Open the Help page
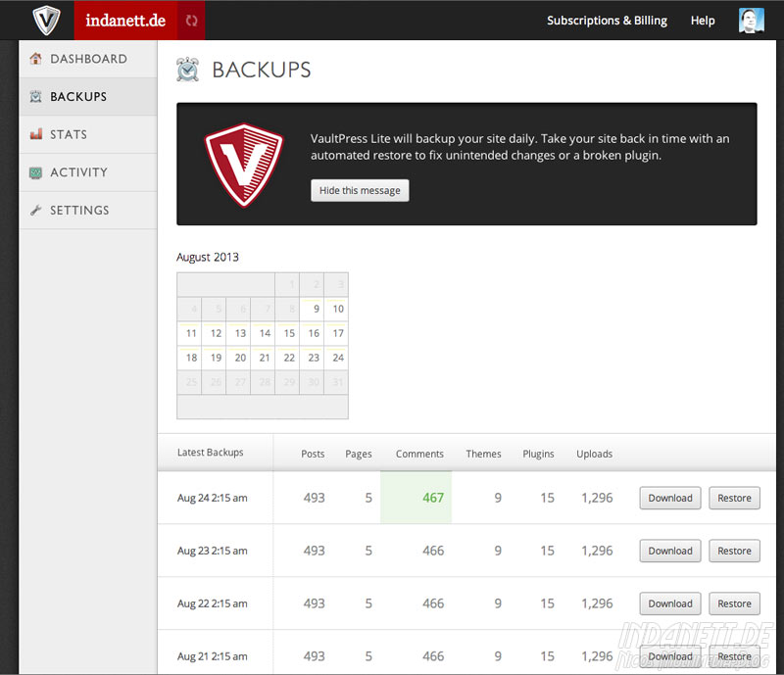 tap(703, 21)
